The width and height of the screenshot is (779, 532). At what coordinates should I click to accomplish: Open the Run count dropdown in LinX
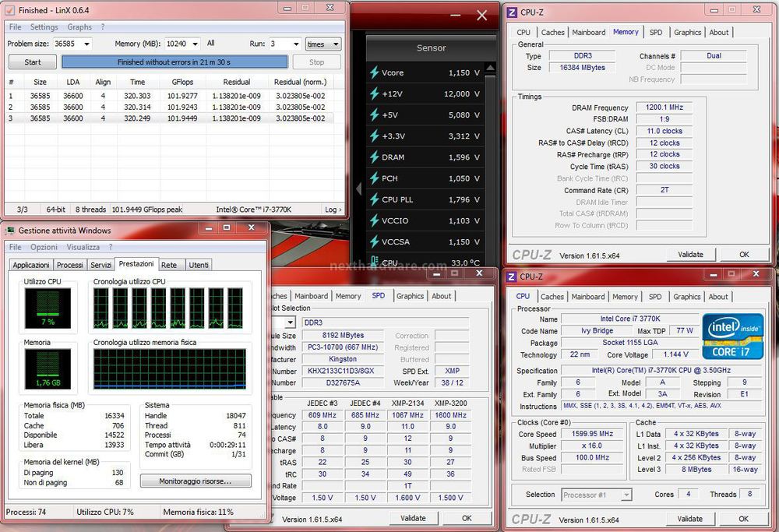[296, 44]
